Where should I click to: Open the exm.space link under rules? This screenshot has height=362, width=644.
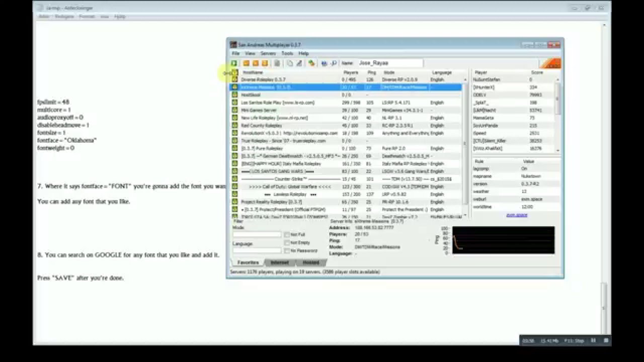coord(517,215)
